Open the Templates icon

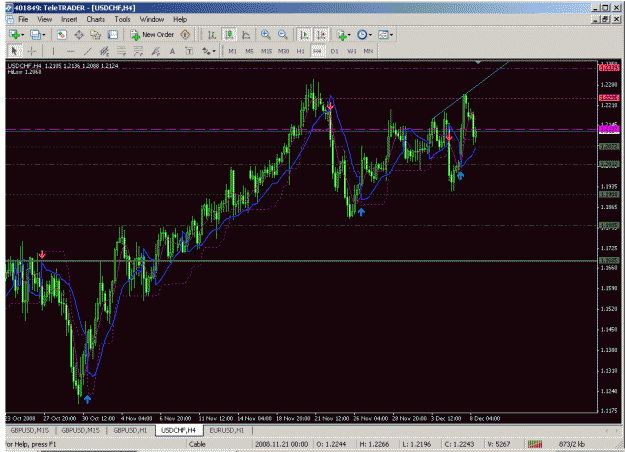[x=383, y=35]
